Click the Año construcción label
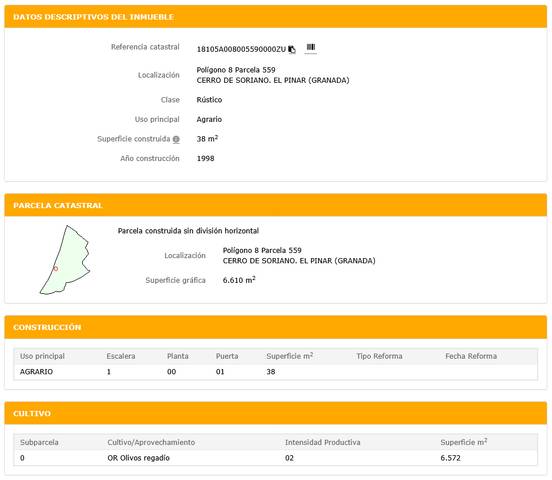Viewport: 552px width, 480px height. coord(150,158)
